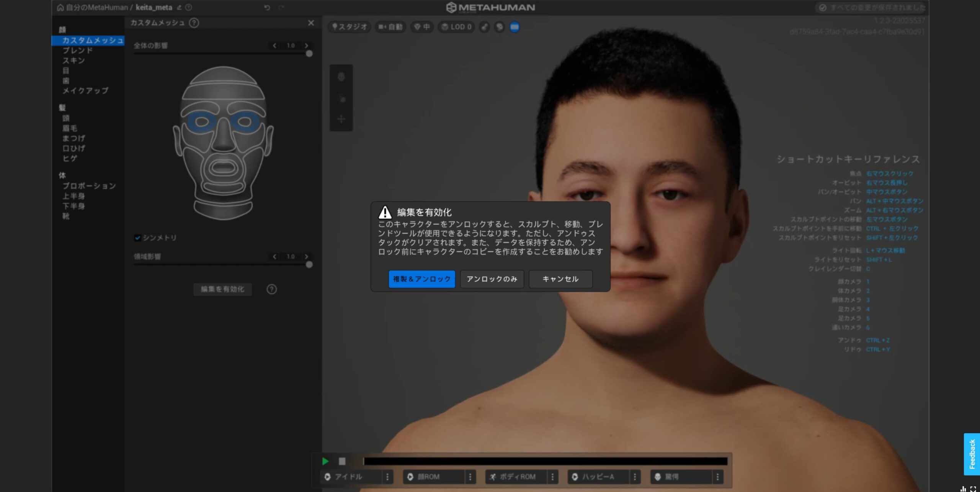Decrease 全体の影響 value with left arrow
The width and height of the screenshot is (980, 492).
point(274,46)
